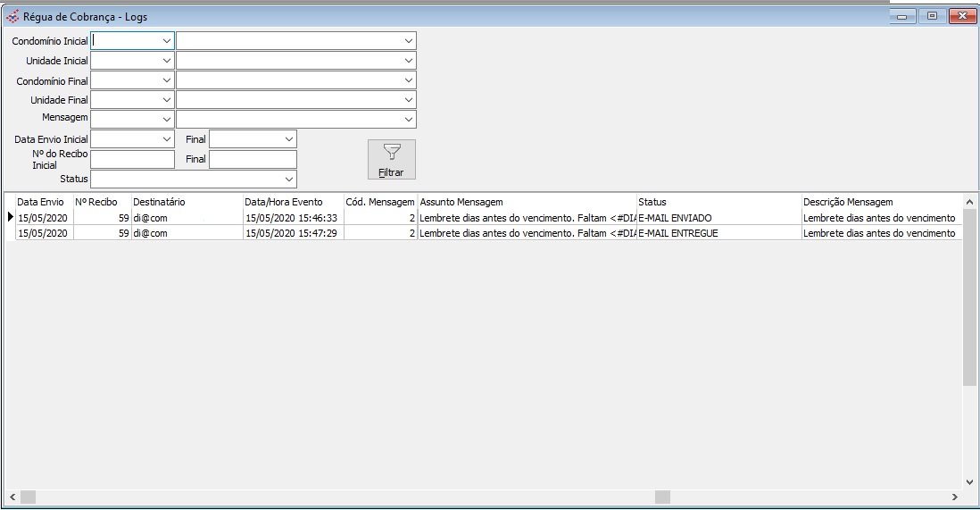Open the Status dropdown list
Screen dimensions: 980x510
click(288, 179)
